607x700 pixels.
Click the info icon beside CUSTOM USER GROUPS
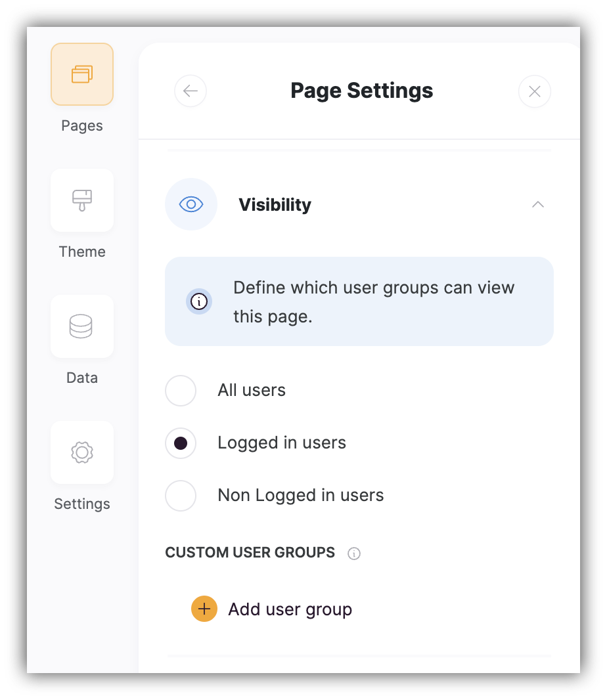[x=354, y=554]
